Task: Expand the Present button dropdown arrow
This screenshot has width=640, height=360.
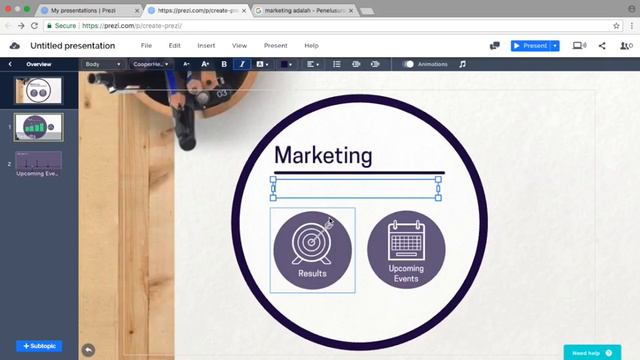Action: [555, 46]
